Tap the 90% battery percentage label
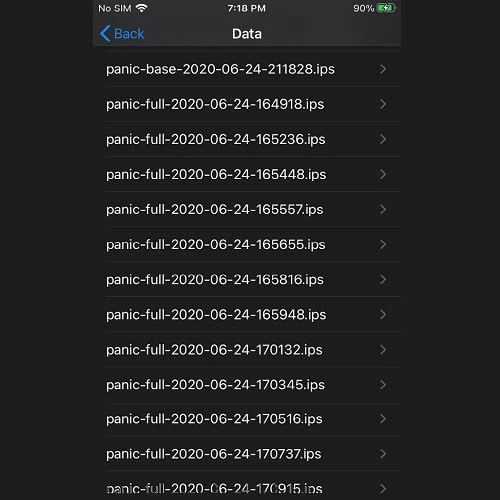This screenshot has height=500, width=500. coord(364,8)
